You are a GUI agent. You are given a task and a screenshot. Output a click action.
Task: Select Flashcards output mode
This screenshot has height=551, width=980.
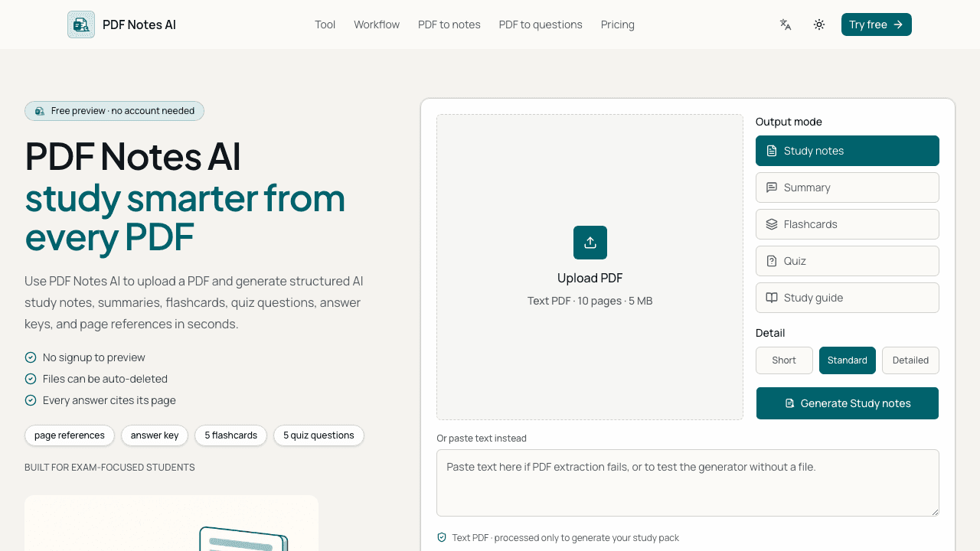(848, 224)
